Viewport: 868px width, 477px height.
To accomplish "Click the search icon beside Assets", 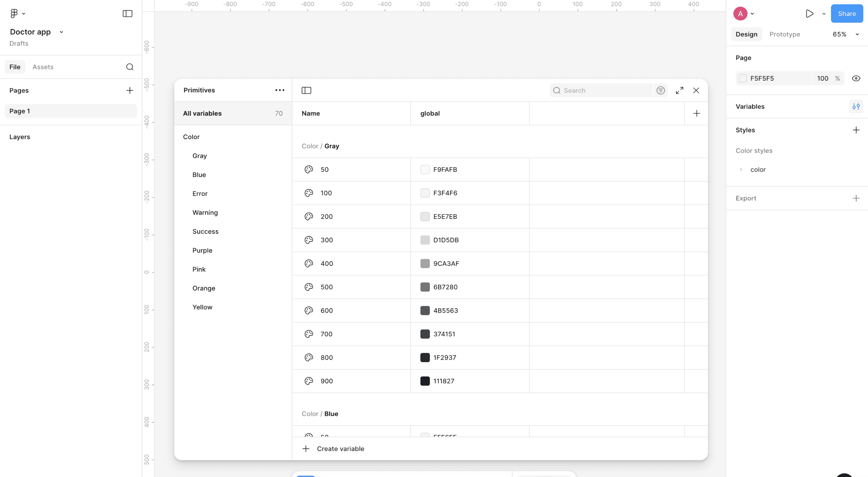I will pos(130,67).
